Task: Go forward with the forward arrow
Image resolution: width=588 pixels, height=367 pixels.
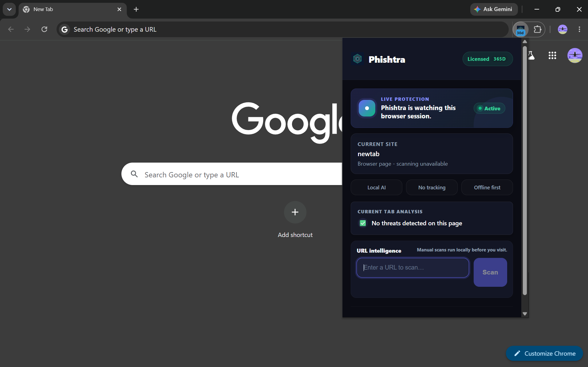Action: pos(27,29)
